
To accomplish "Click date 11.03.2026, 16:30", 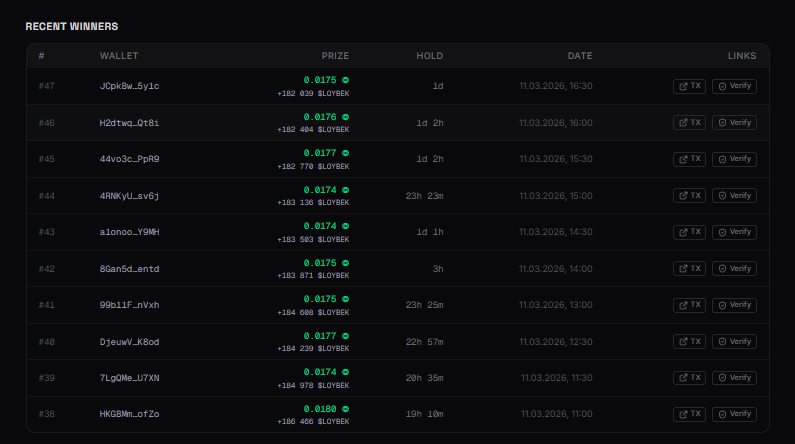I will coord(556,86).
